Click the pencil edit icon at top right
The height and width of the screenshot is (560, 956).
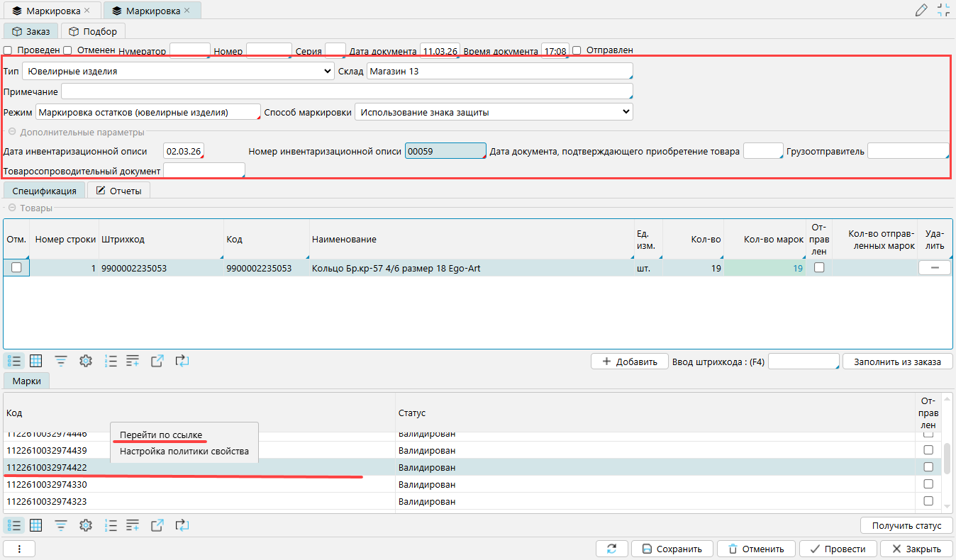921,10
